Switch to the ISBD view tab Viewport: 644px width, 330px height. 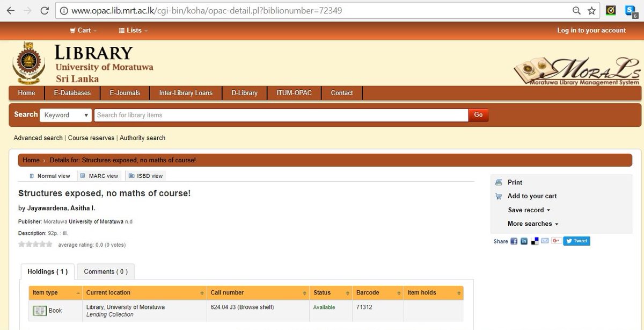click(x=145, y=176)
